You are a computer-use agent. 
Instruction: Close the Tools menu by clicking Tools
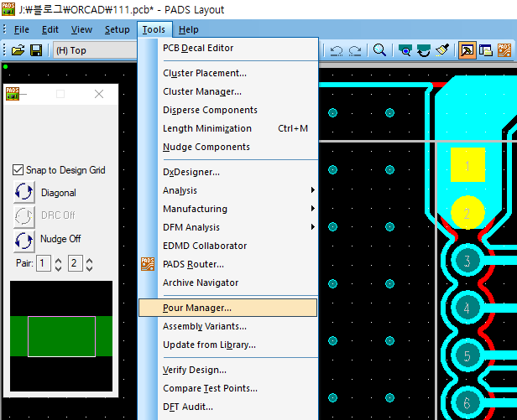tap(154, 29)
